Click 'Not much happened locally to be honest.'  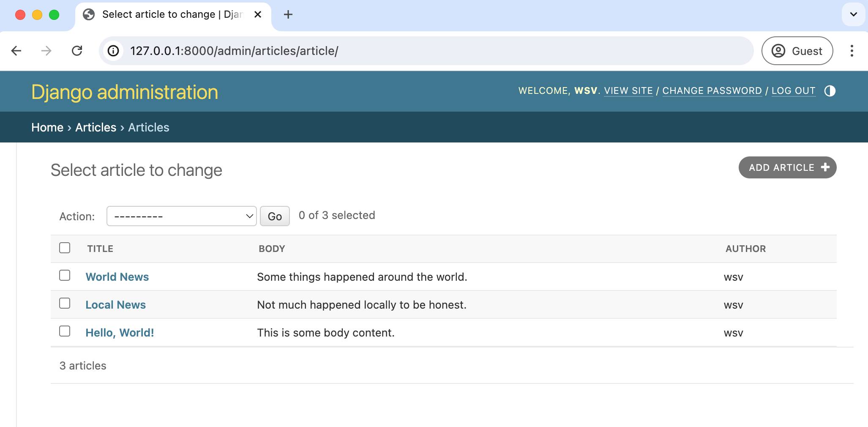[x=362, y=305]
